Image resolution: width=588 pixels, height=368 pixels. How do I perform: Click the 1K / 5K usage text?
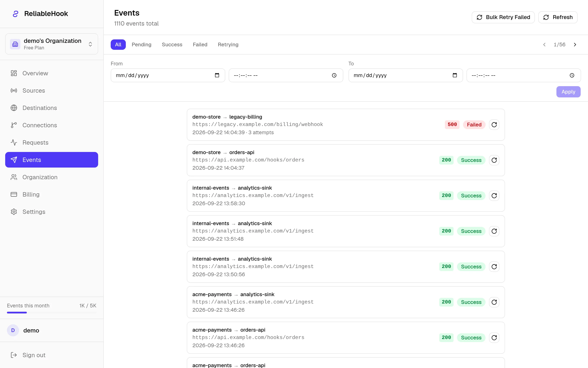pos(88,306)
